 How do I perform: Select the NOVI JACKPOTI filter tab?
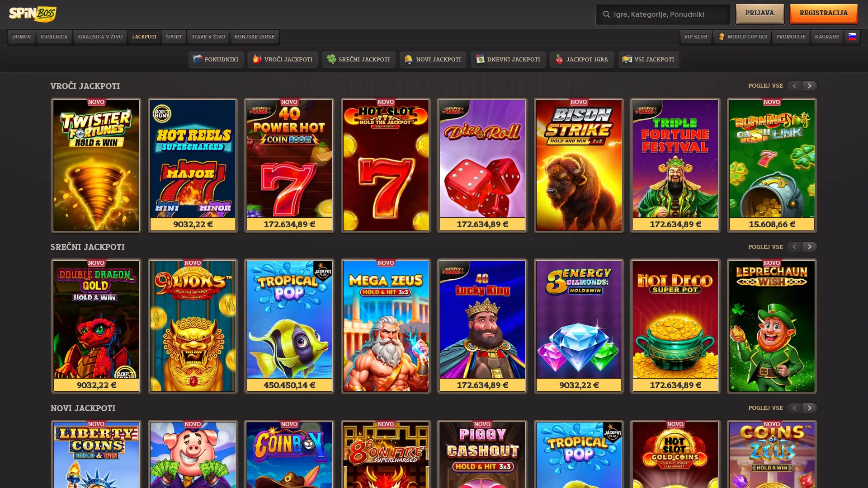tap(433, 59)
